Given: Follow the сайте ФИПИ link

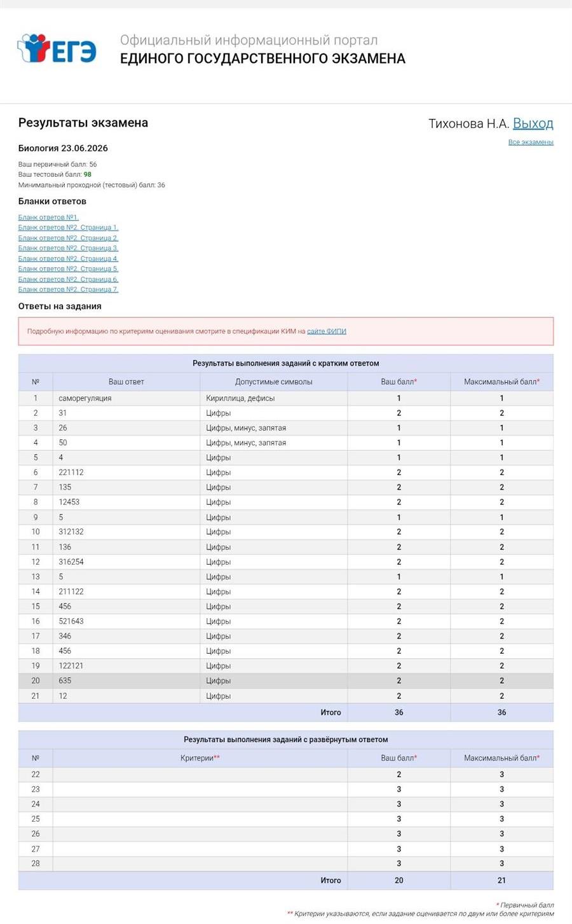Looking at the screenshot, I should [x=327, y=331].
